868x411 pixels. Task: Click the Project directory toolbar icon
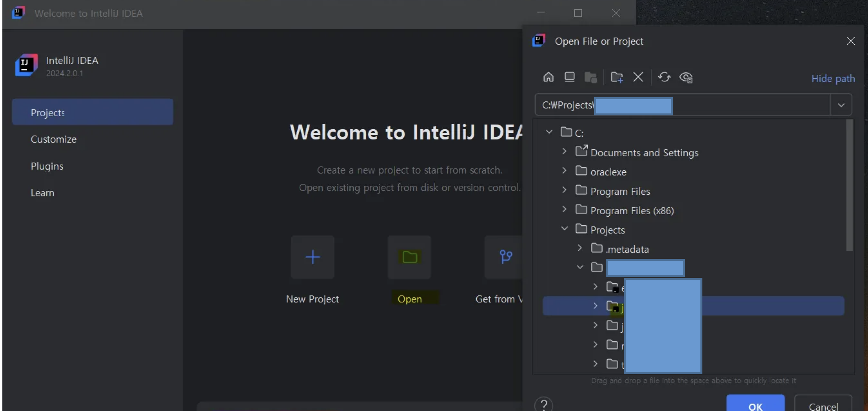tap(591, 77)
